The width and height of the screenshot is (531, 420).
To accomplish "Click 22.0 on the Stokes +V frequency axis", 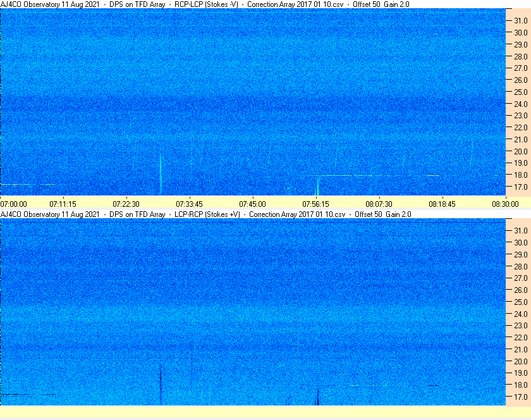I will 521,337.
